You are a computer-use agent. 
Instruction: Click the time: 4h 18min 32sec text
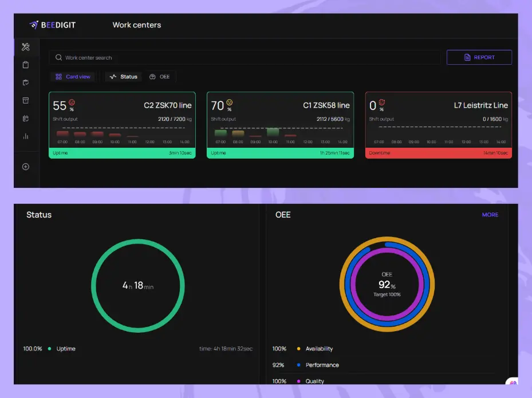[x=226, y=348]
